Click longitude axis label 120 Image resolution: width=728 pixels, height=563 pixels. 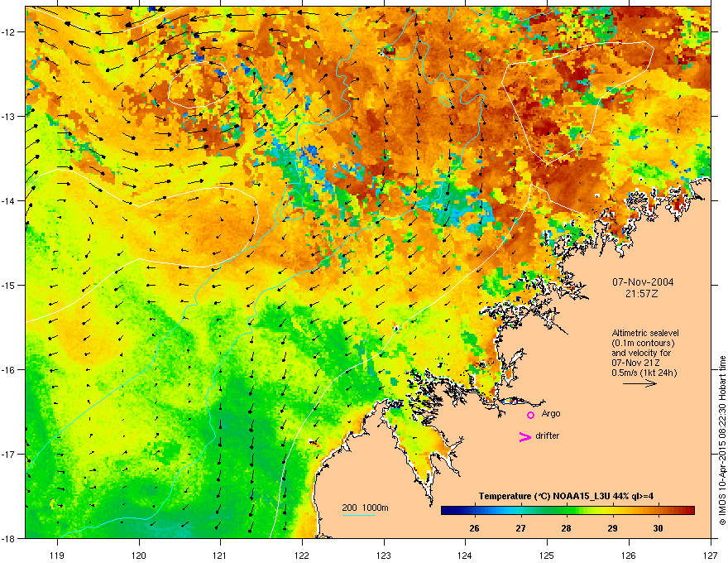(x=139, y=555)
